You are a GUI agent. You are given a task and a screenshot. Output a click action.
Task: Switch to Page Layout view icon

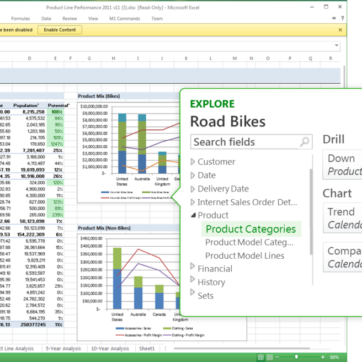270,357
